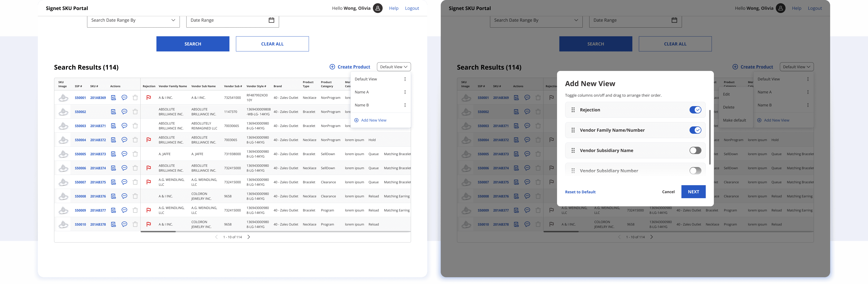Click the red rejection flag in row S50004, left screen
This screenshot has width=868, height=284.
coord(149,140)
